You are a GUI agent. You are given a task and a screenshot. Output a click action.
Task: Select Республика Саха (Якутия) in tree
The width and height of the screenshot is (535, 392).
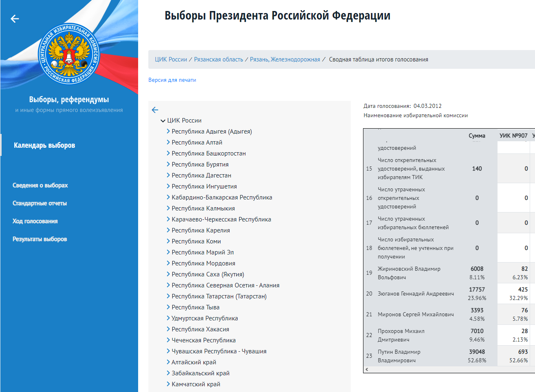pyautogui.click(x=208, y=274)
